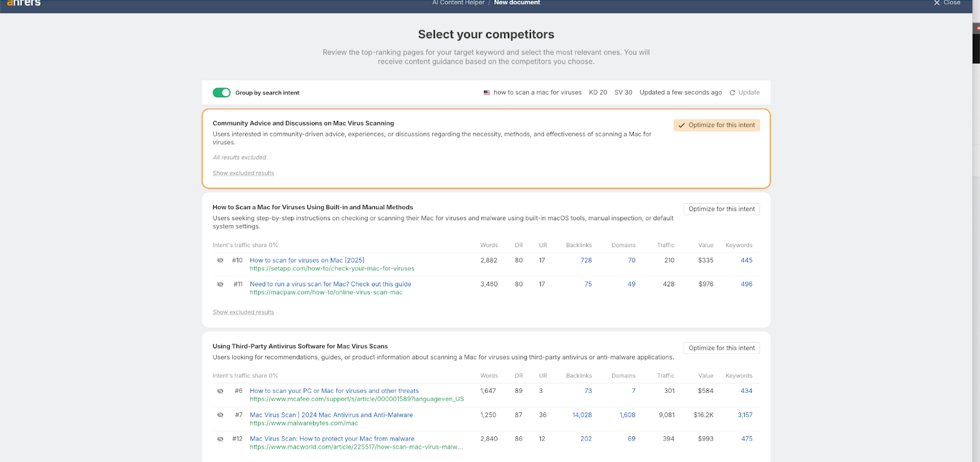Screen dimensions: 980x462
Task: Click Optimize for this intent for Community Advice
Action: coord(717,125)
